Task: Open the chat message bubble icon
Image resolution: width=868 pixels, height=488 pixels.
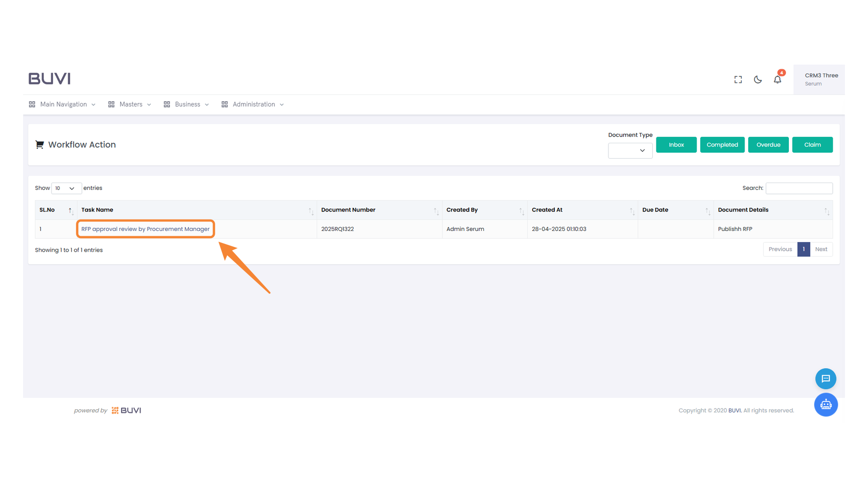Action: [826, 379]
